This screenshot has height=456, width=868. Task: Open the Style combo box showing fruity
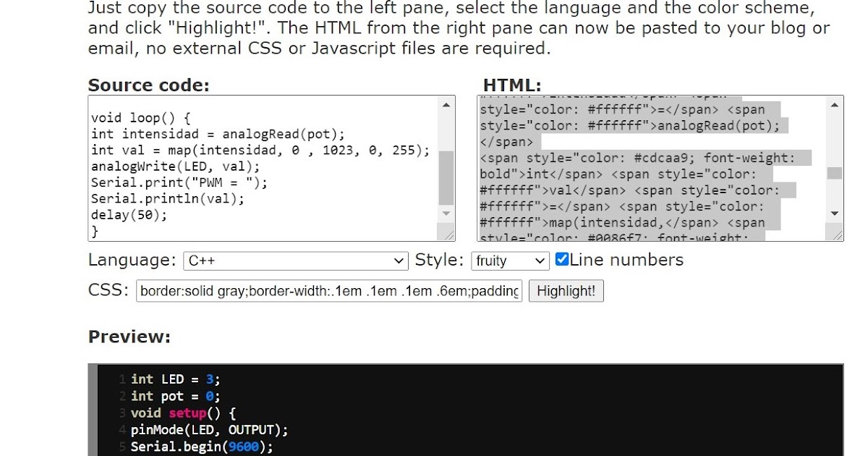tap(510, 261)
